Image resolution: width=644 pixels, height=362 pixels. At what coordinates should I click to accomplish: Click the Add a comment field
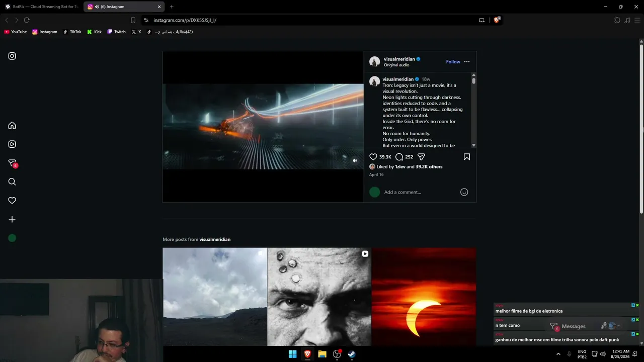(421, 192)
